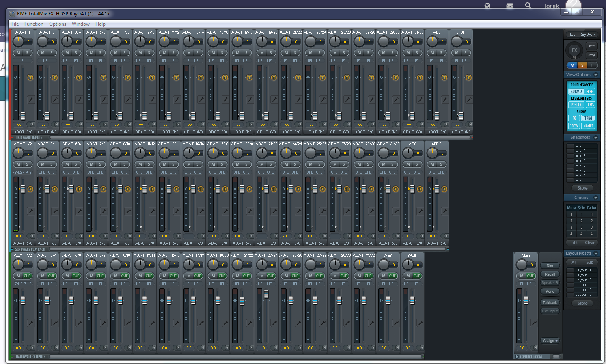Open wrench settings on software playback ADAT 15/16

tap(201, 211)
